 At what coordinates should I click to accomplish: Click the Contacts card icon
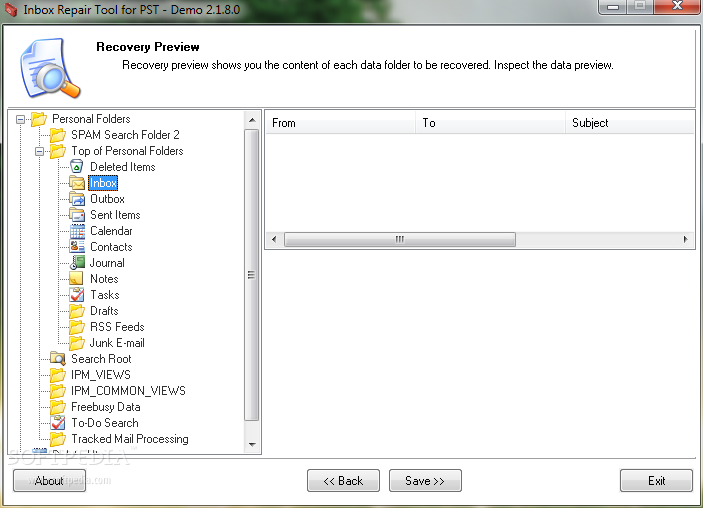77,247
